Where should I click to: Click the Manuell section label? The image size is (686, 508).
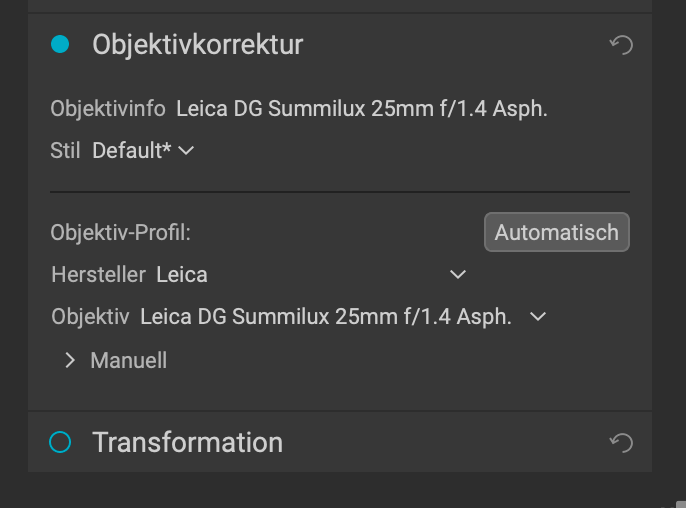tap(129, 361)
